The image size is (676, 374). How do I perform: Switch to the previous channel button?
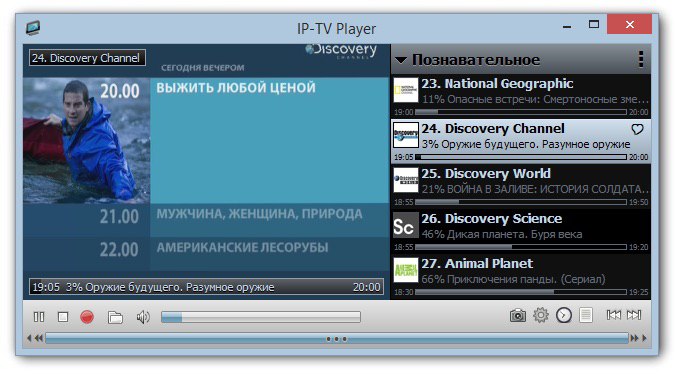[613, 315]
